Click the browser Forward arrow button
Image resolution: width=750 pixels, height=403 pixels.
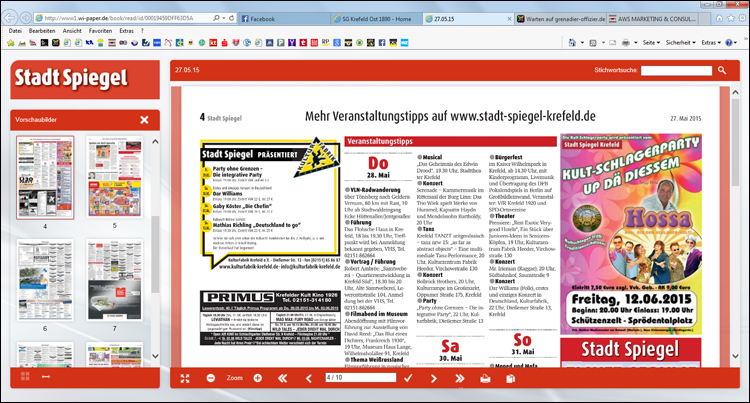point(26,18)
